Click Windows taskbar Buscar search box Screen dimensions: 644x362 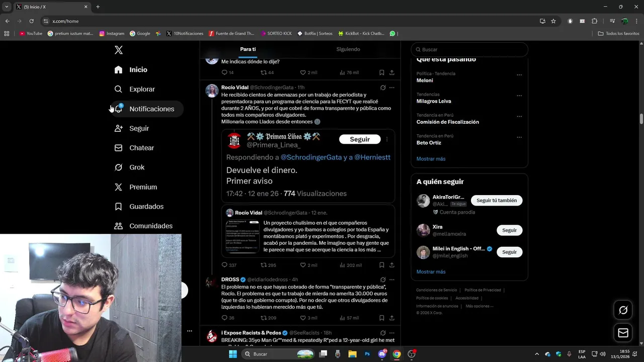point(278,354)
